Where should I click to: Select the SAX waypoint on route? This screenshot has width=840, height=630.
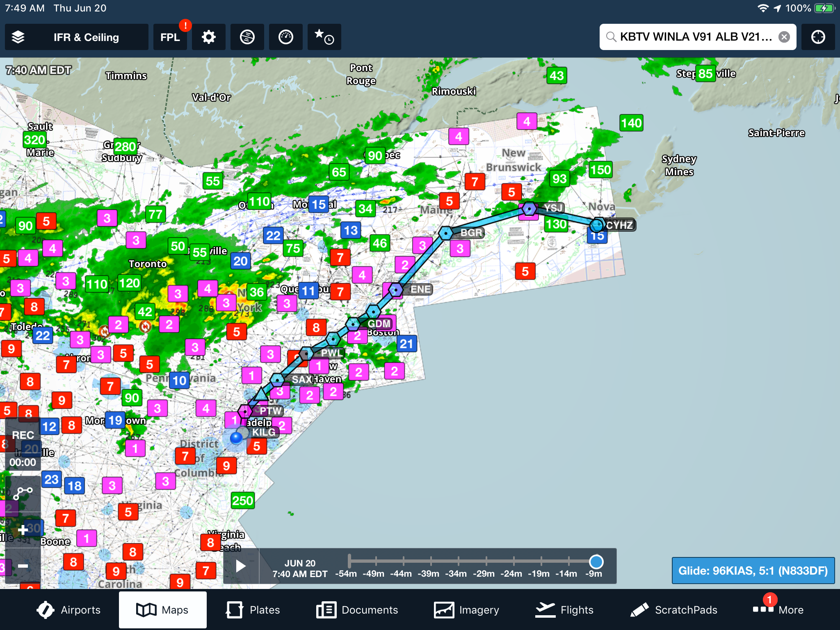[278, 379]
